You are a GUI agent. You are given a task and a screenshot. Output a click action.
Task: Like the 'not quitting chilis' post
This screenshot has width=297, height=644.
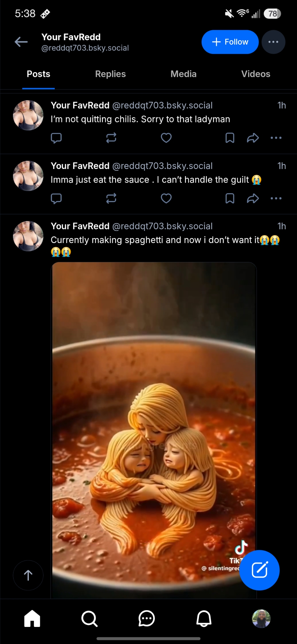point(166,138)
